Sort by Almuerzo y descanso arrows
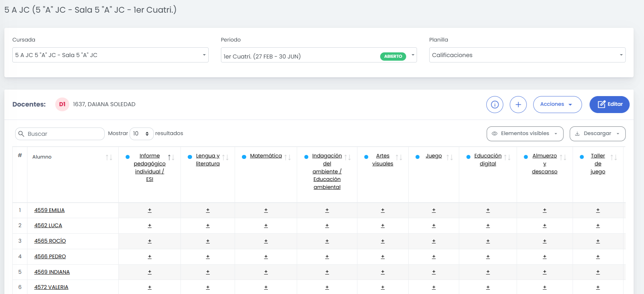The height and width of the screenshot is (294, 644). (x=563, y=157)
